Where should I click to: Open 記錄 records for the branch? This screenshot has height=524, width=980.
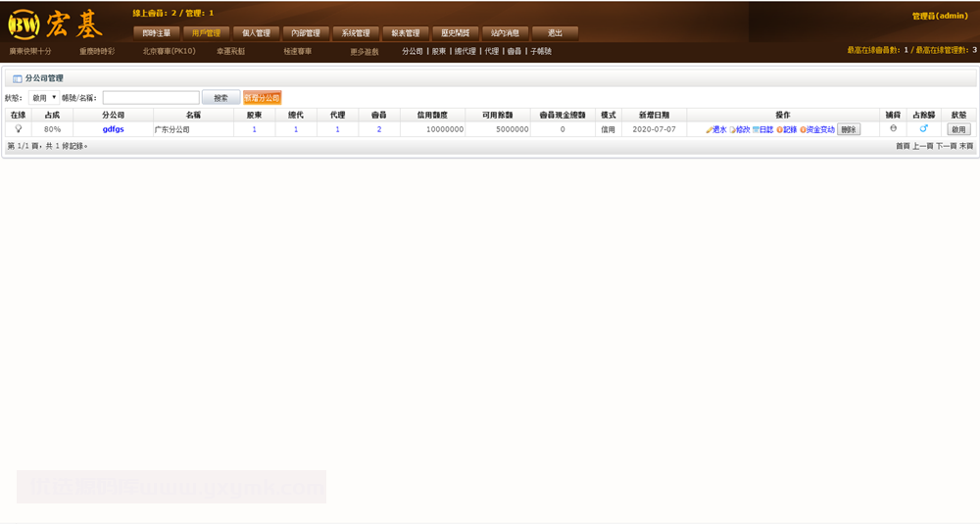click(787, 129)
